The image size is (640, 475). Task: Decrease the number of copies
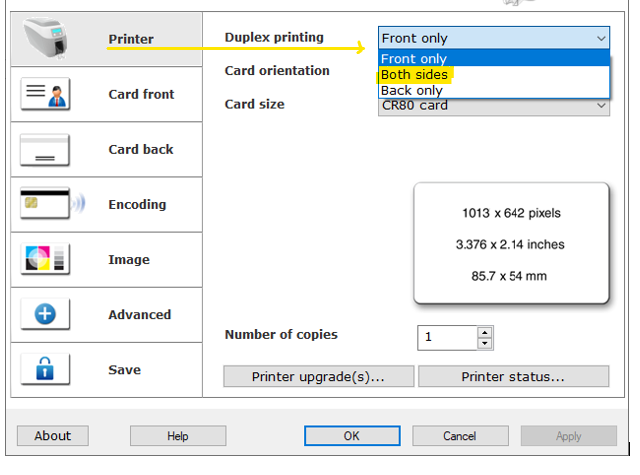485,343
